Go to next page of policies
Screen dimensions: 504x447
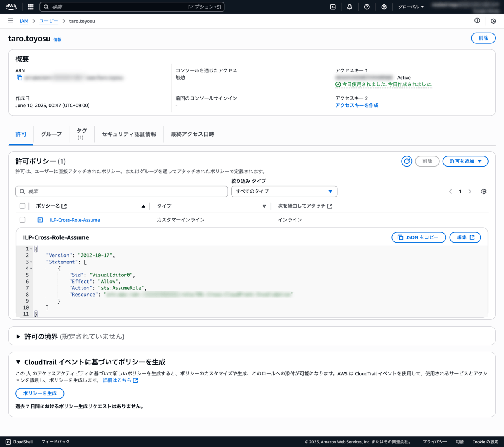click(470, 191)
